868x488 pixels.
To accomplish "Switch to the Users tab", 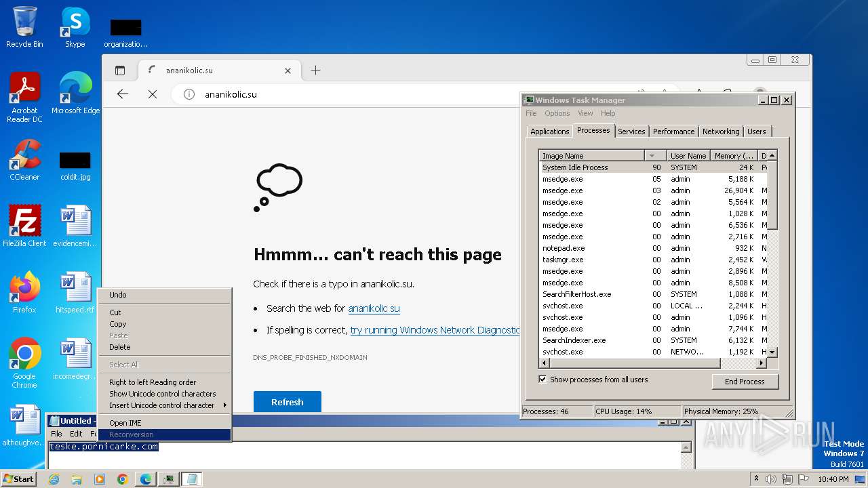I will (x=757, y=131).
